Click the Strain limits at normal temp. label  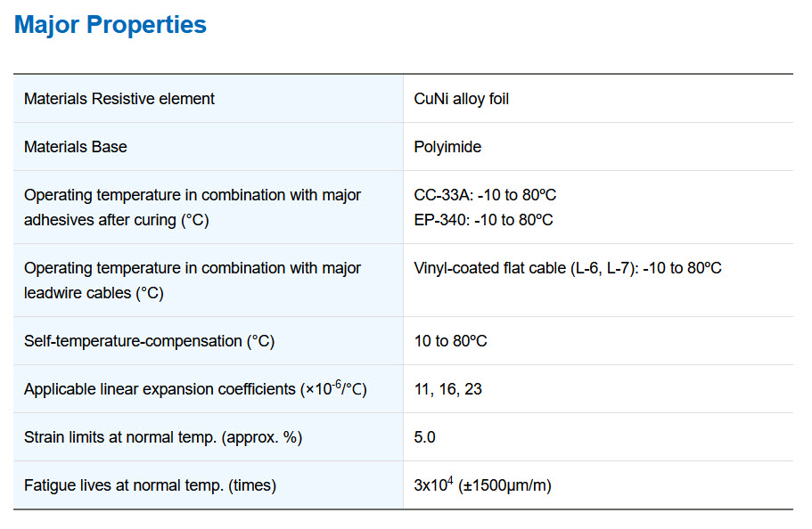click(x=163, y=437)
